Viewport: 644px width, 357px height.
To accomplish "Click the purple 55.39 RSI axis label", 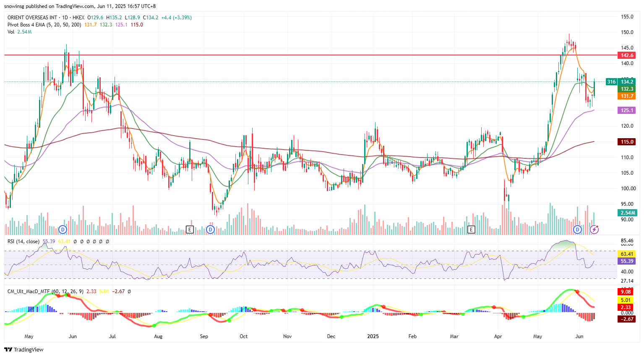I will (627, 261).
